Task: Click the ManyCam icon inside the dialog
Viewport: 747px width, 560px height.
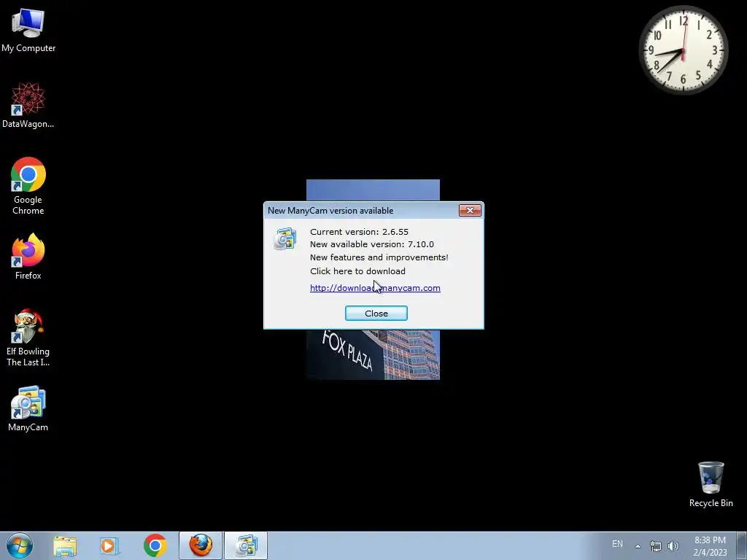Action: 285,238
